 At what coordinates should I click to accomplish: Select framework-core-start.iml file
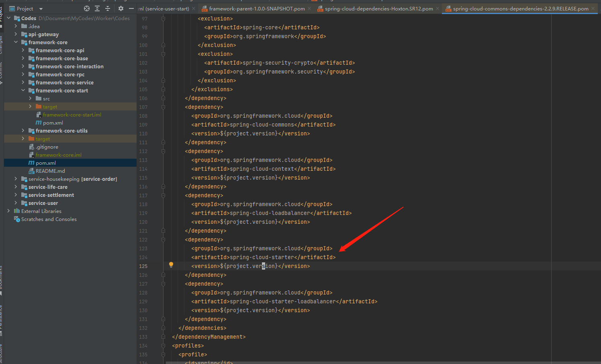[x=72, y=115]
